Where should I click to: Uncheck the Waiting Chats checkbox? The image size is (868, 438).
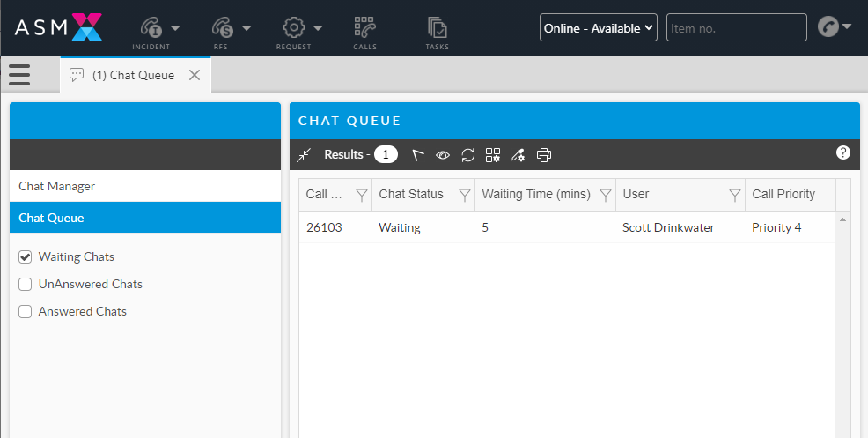26,257
